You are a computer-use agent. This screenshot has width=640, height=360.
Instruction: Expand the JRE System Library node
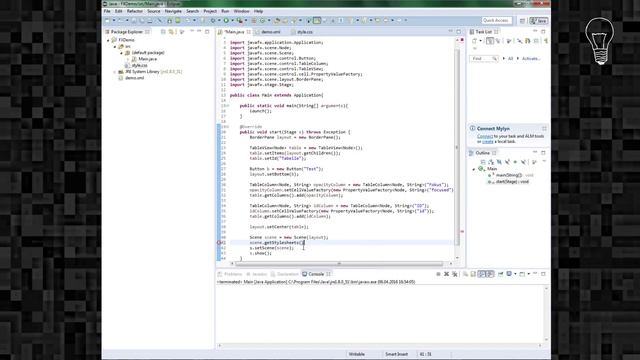coord(115,72)
